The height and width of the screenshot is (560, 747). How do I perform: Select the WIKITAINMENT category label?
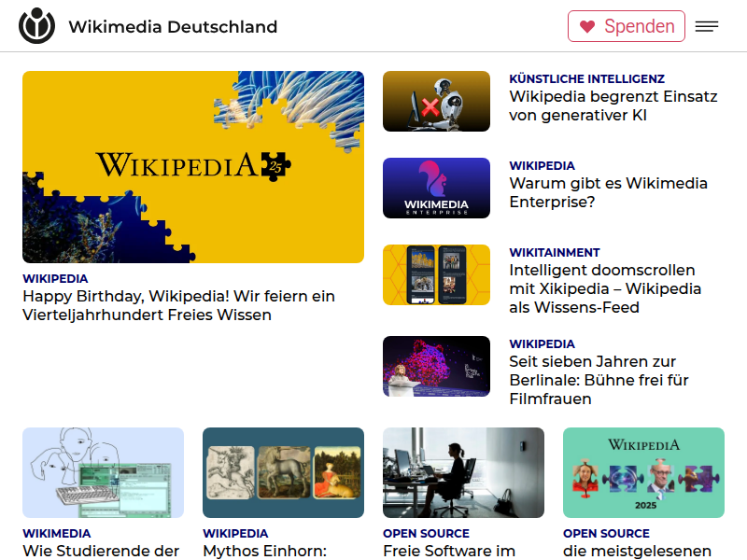coord(555,252)
